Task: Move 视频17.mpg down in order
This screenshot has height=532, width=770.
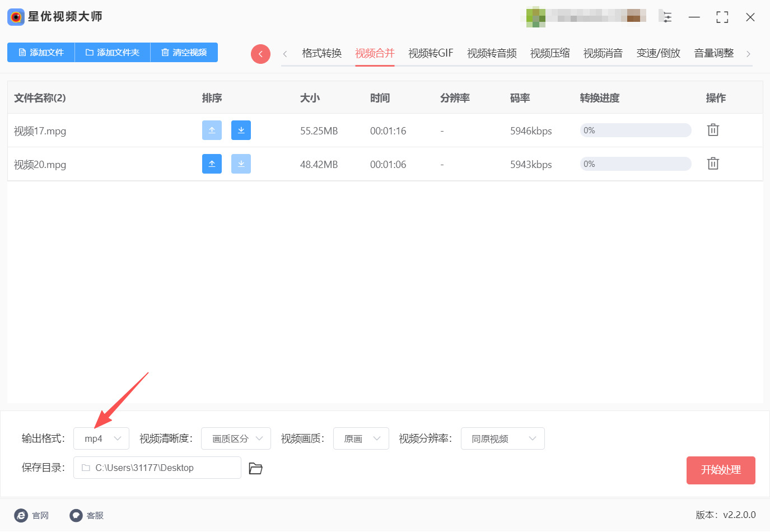Action: 241,130
